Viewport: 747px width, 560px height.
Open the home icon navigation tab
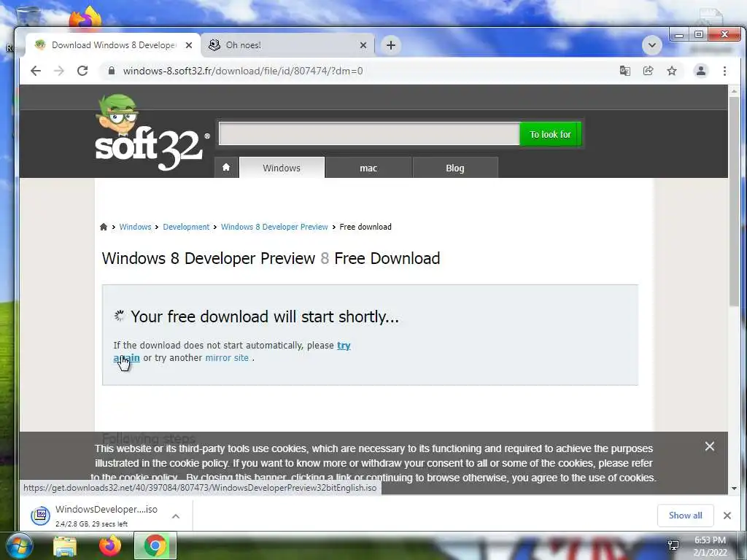click(x=226, y=168)
